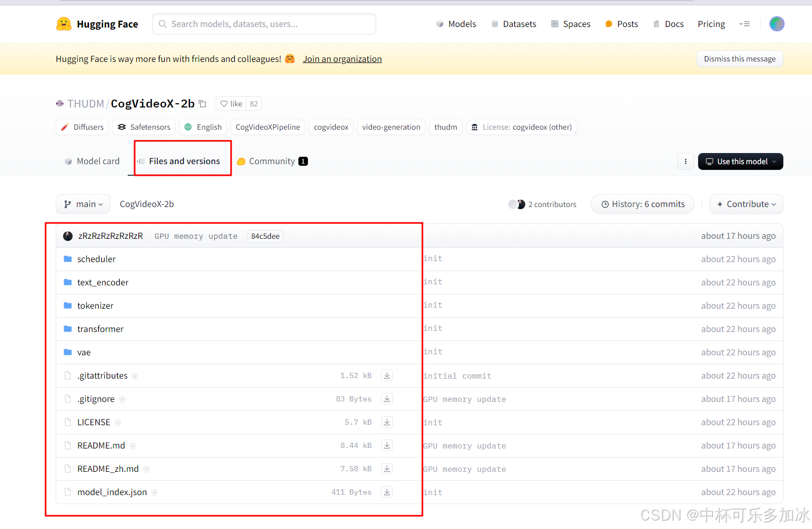The width and height of the screenshot is (812, 529).
Task: Click the safe-scan badge next to .gitattributes
Action: pos(135,376)
